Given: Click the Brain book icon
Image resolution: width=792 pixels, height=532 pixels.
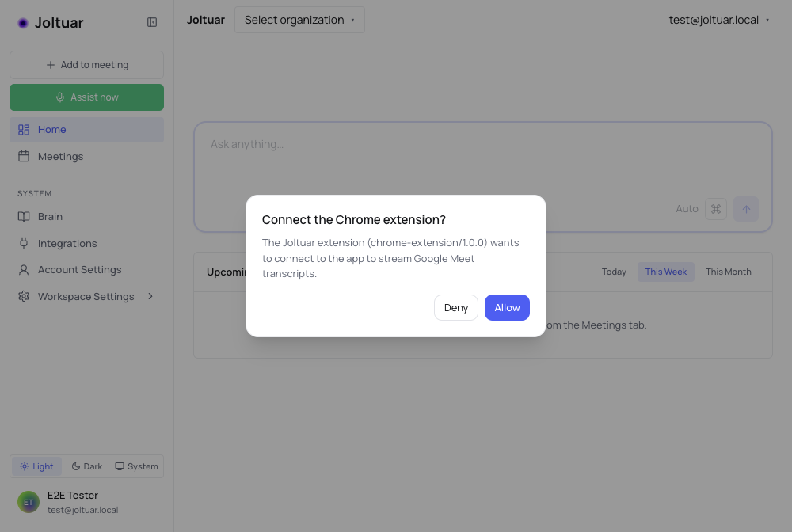Looking at the screenshot, I should pyautogui.click(x=24, y=217).
